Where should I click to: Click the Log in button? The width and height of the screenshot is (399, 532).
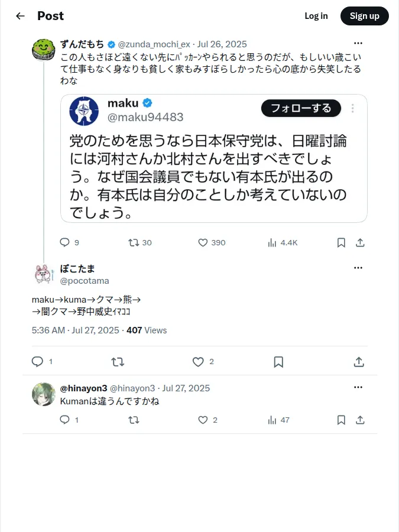[x=316, y=16]
